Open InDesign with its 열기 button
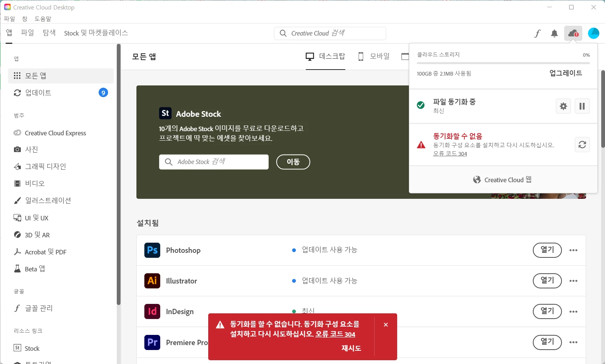The height and width of the screenshot is (364, 605). coord(547,311)
